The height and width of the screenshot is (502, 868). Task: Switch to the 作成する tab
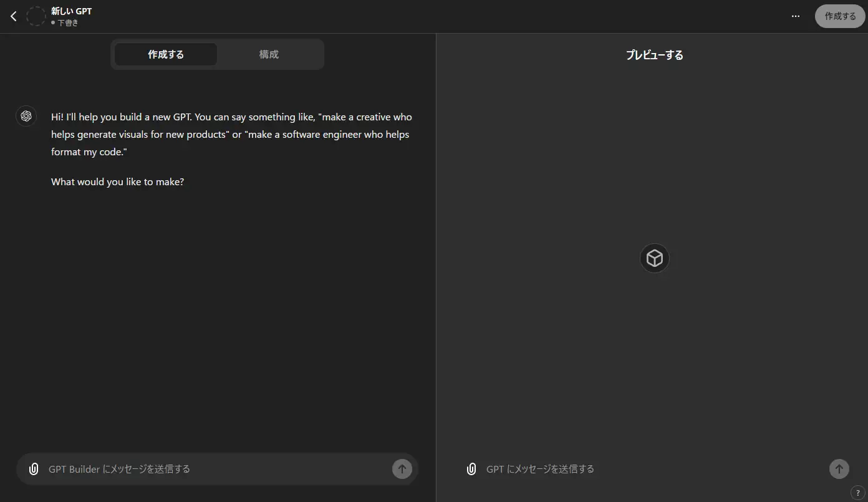(166, 54)
